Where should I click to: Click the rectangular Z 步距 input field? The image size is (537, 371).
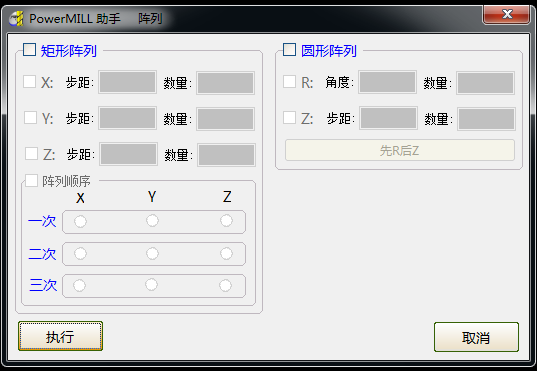click(128, 154)
